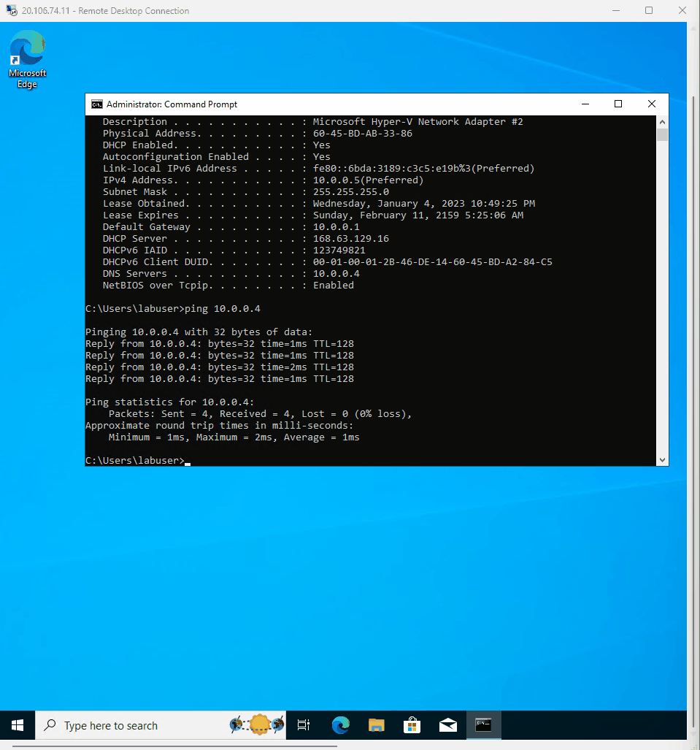Click the DHCPv6 Client DUID value
The width and height of the screenshot is (700, 750).
(x=433, y=262)
